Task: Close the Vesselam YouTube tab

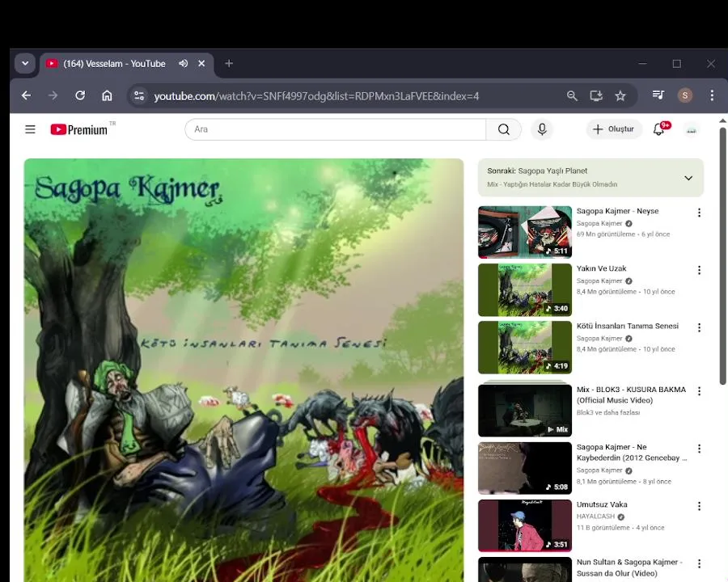Action: point(201,64)
